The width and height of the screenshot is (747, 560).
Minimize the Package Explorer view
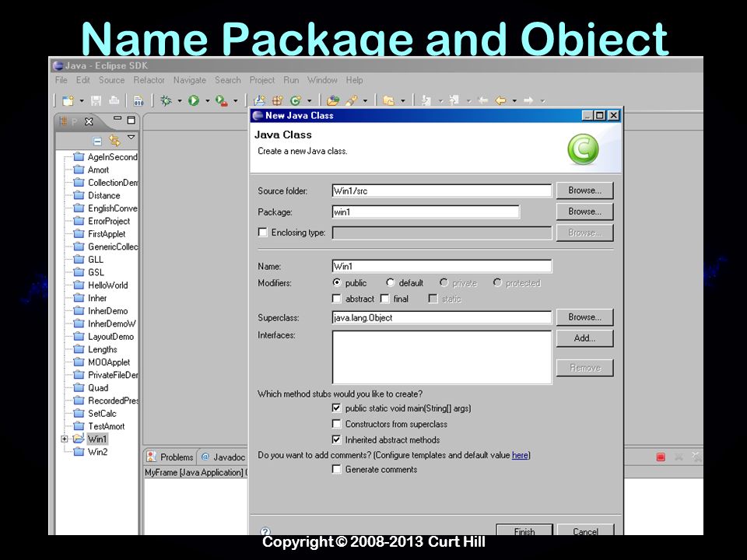(x=117, y=120)
